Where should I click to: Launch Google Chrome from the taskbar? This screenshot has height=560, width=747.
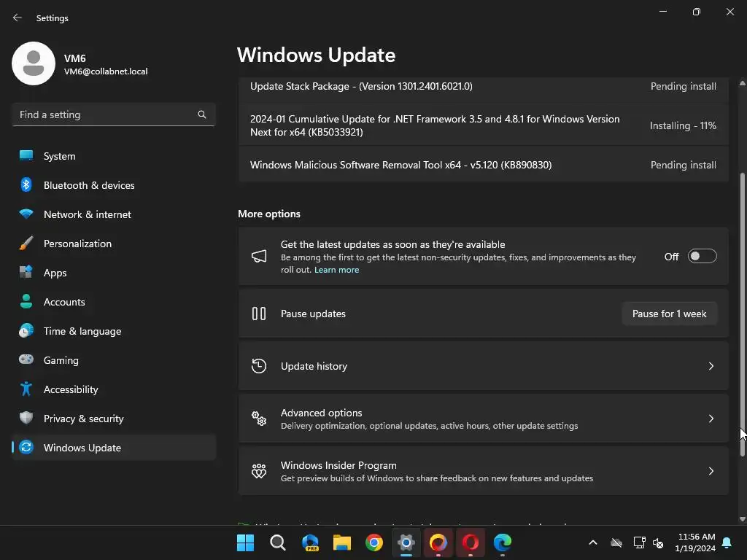[x=374, y=542]
